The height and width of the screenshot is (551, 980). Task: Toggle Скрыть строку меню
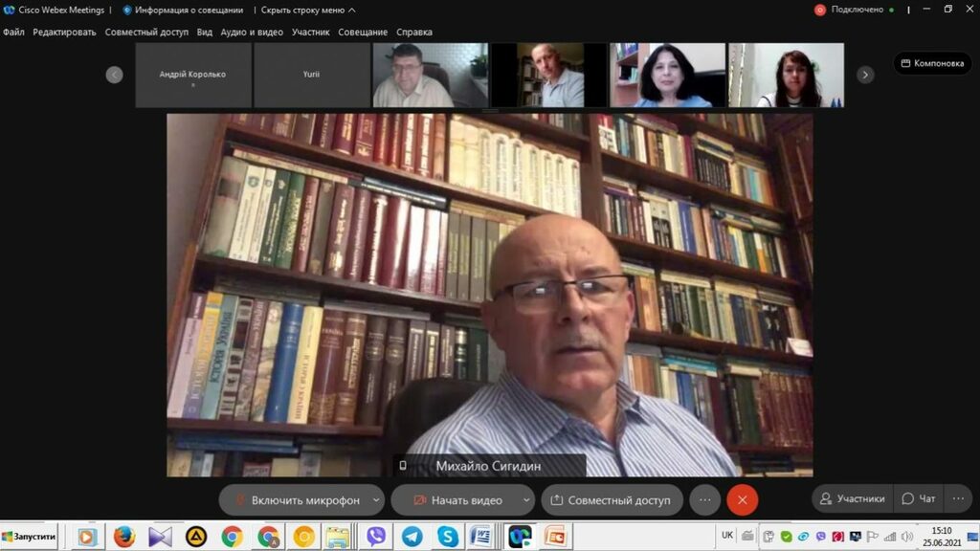[x=307, y=10]
